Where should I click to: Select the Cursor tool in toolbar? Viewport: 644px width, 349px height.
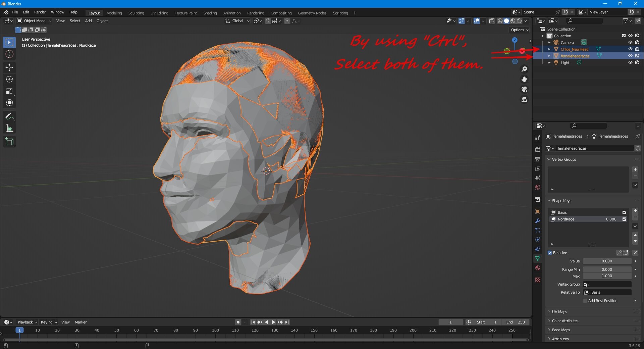pos(9,54)
